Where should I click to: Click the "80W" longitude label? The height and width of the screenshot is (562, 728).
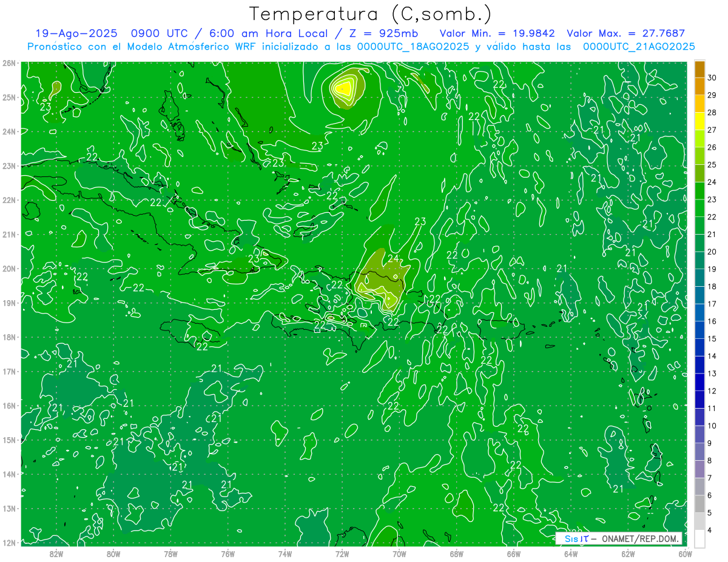click(113, 554)
